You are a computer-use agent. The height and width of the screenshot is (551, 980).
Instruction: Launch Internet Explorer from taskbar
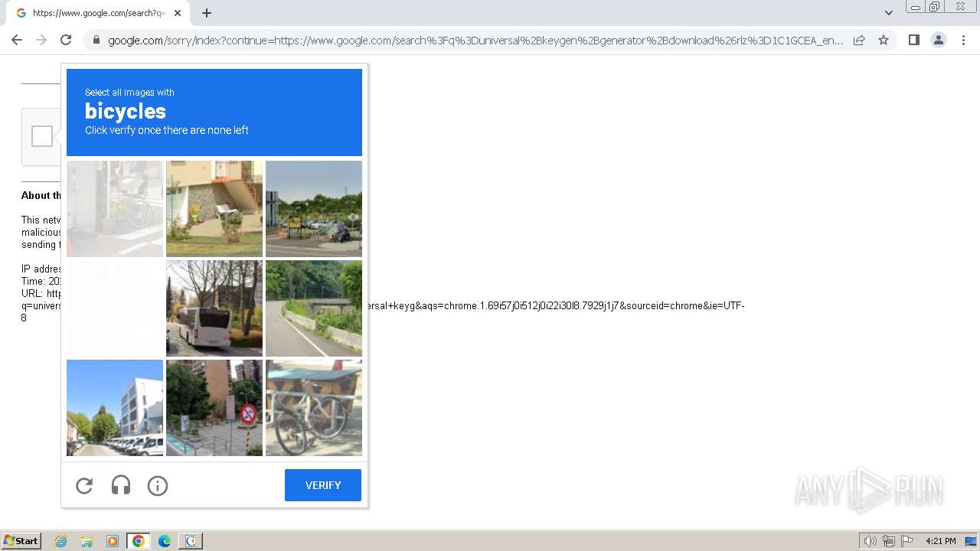[x=61, y=541]
